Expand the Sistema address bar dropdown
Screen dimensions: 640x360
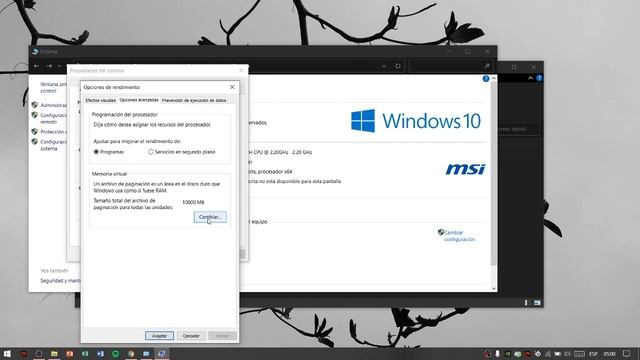click(384, 66)
